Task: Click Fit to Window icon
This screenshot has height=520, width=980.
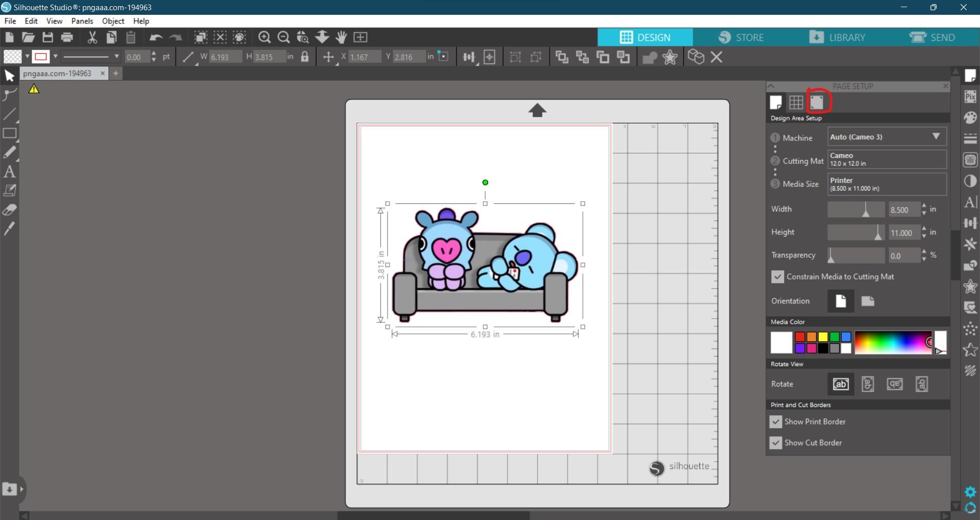Action: pyautogui.click(x=360, y=37)
